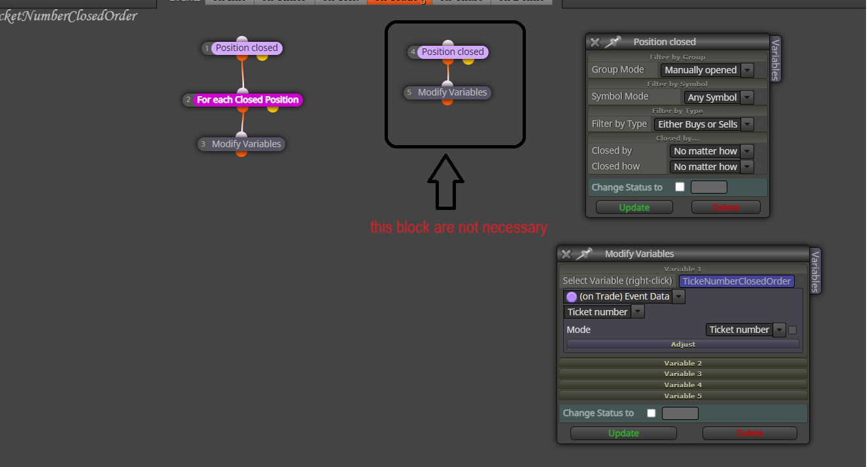Expand the Variable 5 section
Image resolution: width=868 pixels, height=467 pixels.
tap(683, 396)
